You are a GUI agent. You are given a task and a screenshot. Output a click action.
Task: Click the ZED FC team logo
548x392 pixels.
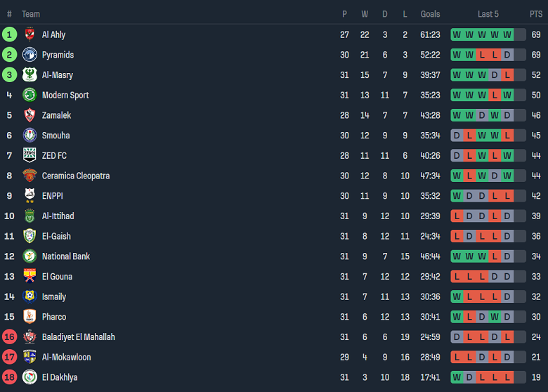(x=30, y=155)
